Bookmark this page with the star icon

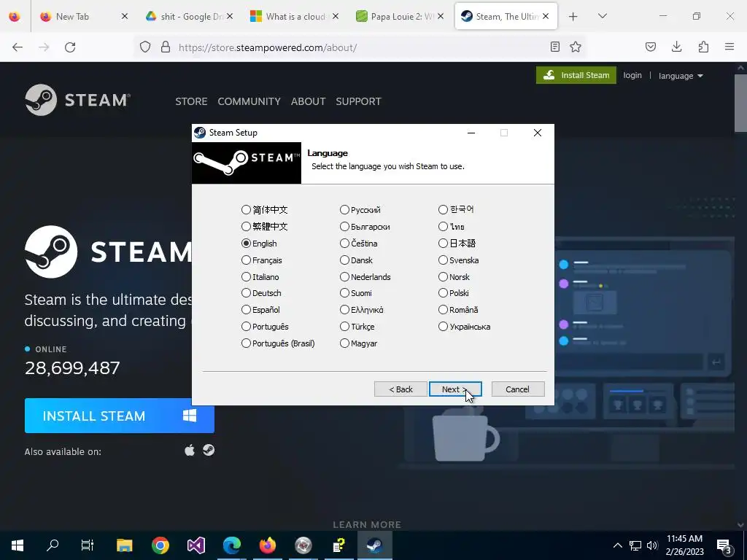click(576, 47)
